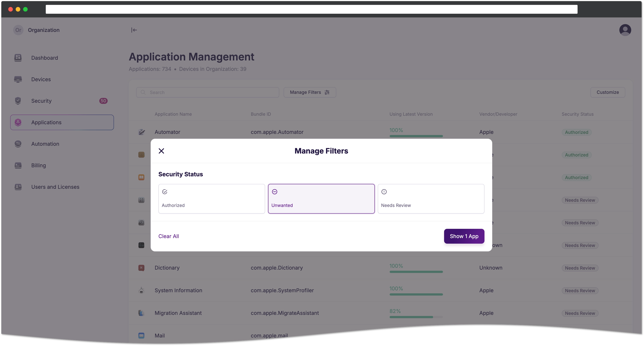Click the Security status icon for Authorized
This screenshot has width=644, height=346.
coord(165,191)
